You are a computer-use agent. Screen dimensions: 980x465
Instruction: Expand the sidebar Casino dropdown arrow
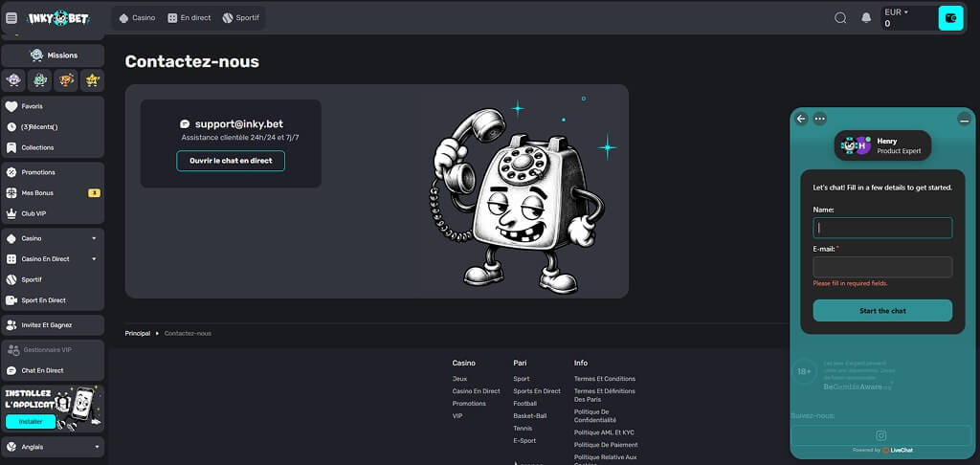point(95,238)
